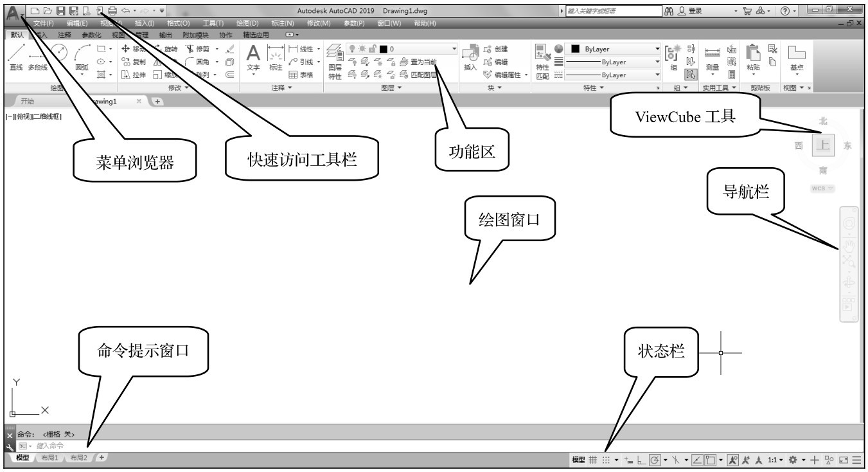
Task: Click the Insert block icon (插入)
Action: click(470, 59)
